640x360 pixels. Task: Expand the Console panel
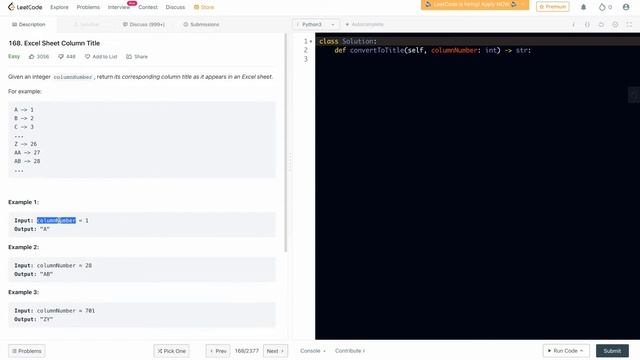(313, 351)
